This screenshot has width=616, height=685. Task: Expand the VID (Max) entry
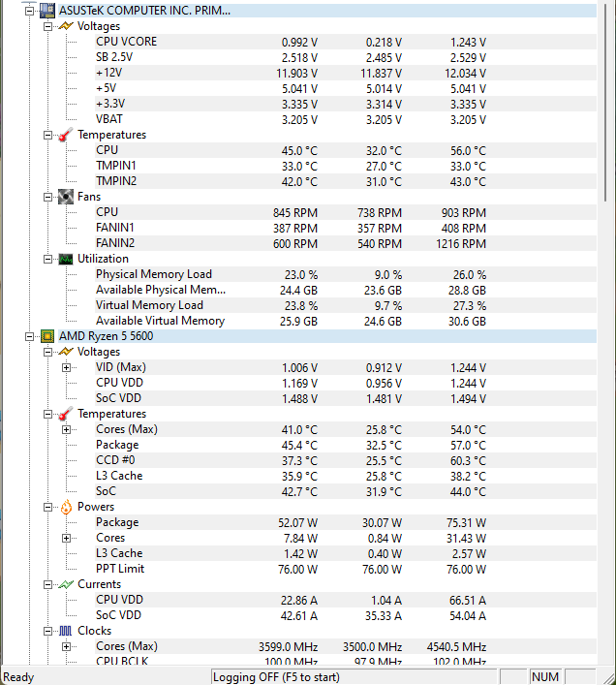tap(67, 367)
